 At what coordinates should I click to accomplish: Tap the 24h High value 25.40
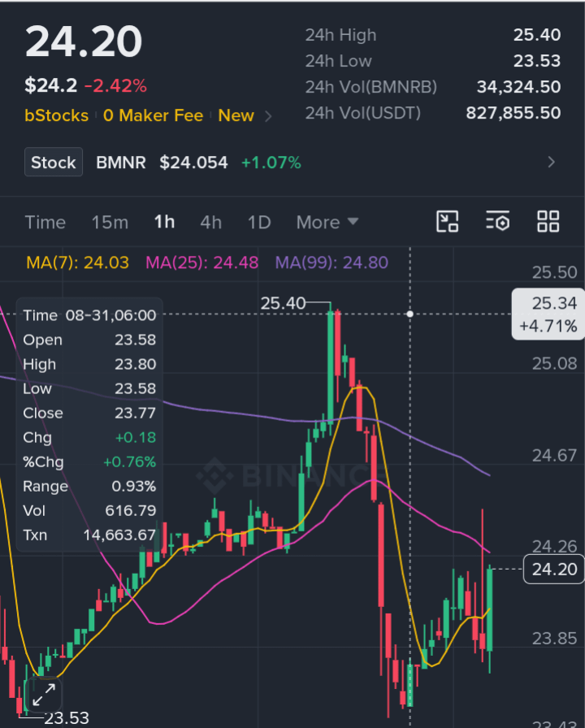pyautogui.click(x=537, y=35)
